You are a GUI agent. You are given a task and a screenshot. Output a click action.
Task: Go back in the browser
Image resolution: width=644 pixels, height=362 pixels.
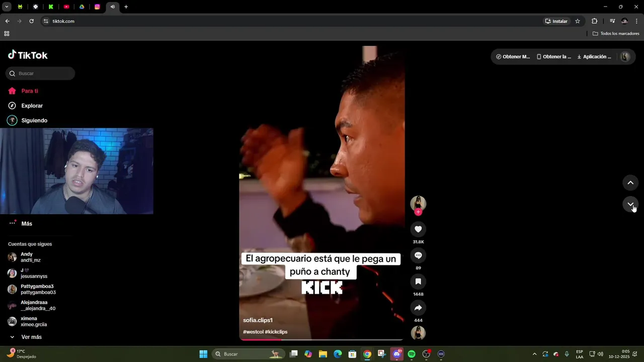[x=7, y=21]
